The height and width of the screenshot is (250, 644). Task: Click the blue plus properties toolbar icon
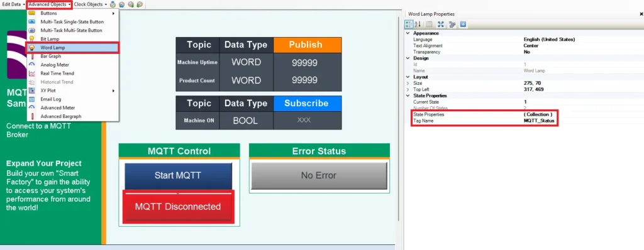coord(464,24)
